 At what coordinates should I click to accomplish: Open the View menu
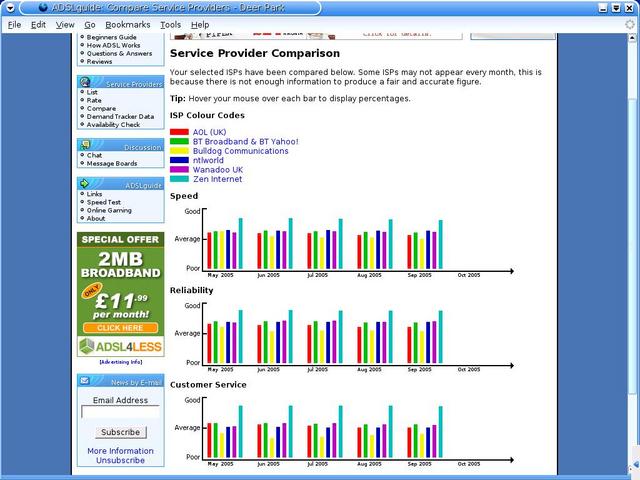click(65, 24)
